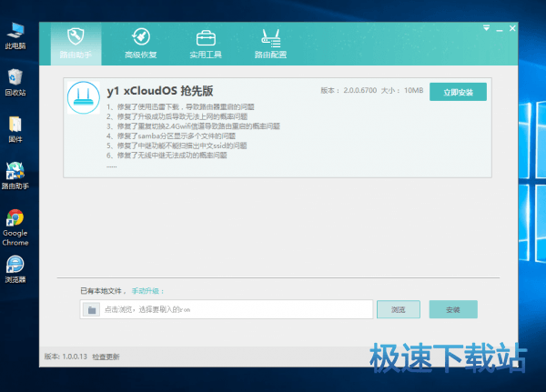Select the 回收站 desktop icon

pos(15,83)
